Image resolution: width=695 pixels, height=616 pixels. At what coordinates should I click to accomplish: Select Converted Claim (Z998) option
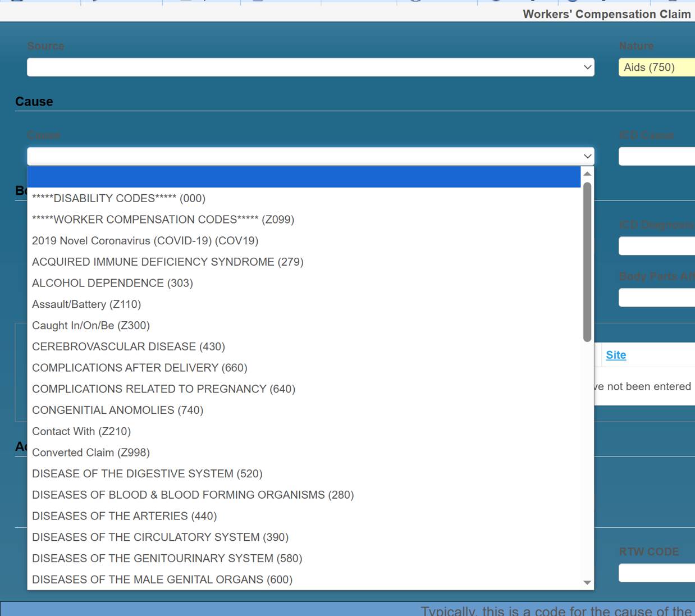click(91, 453)
